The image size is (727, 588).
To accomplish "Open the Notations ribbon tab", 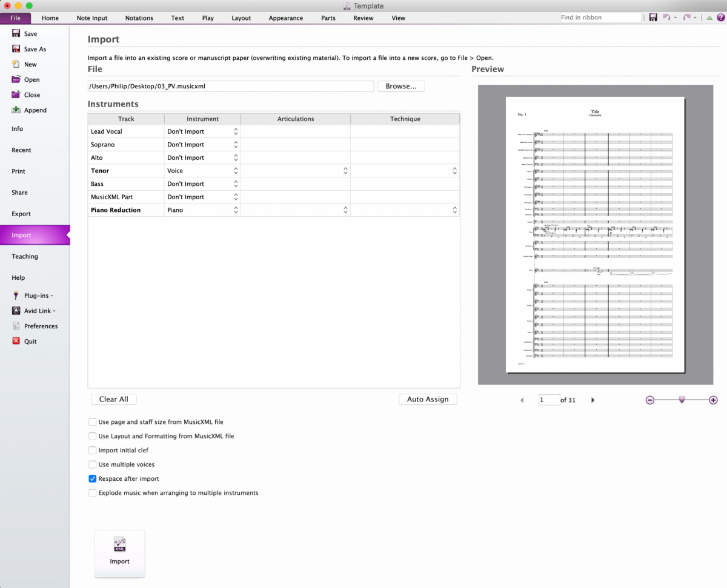I will (x=139, y=18).
